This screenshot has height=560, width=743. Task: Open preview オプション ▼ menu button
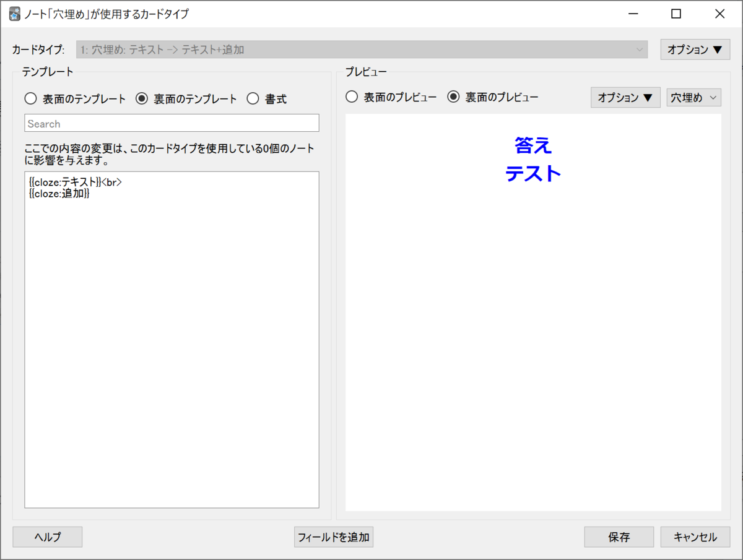[625, 98]
